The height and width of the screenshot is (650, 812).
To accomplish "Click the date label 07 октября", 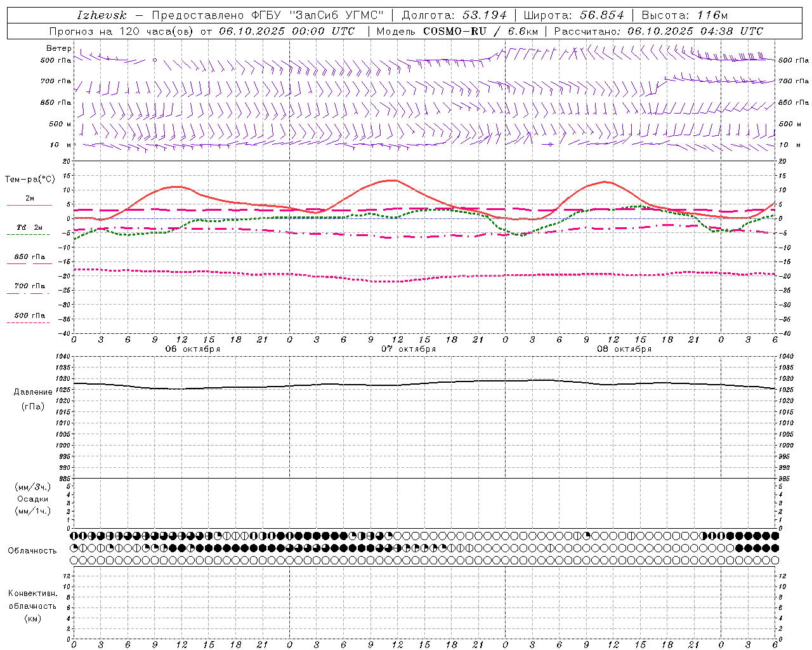I will 409,349.
